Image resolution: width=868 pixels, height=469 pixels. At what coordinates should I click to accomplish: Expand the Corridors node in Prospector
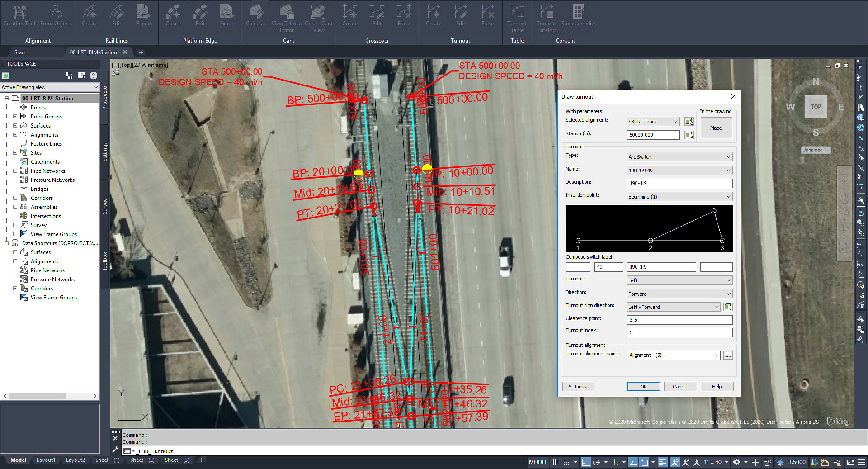pos(15,198)
